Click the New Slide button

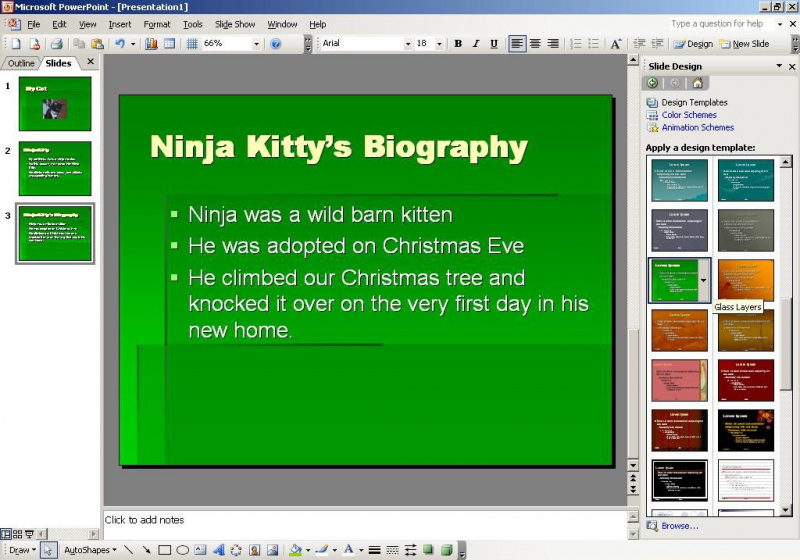pos(744,44)
